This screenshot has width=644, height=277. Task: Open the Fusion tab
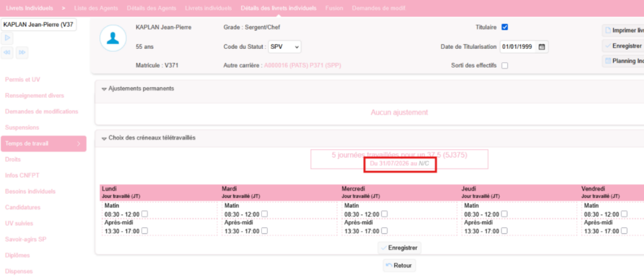point(334,8)
